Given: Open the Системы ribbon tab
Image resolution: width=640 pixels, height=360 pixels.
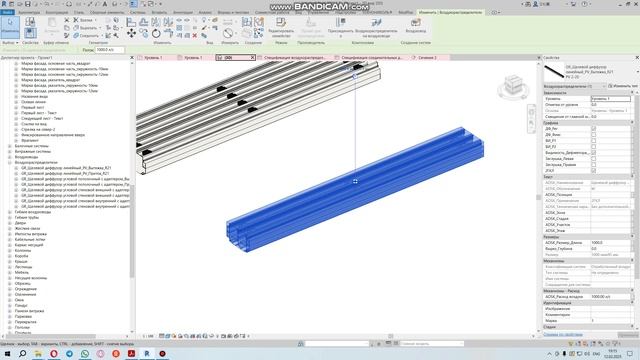Looking at the screenshot, I should point(138,13).
